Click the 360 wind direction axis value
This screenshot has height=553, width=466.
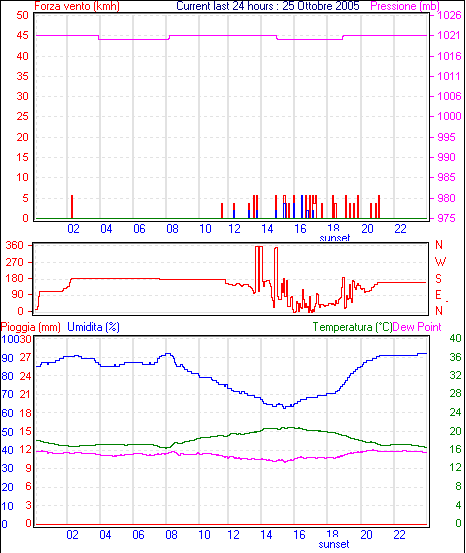(14, 245)
